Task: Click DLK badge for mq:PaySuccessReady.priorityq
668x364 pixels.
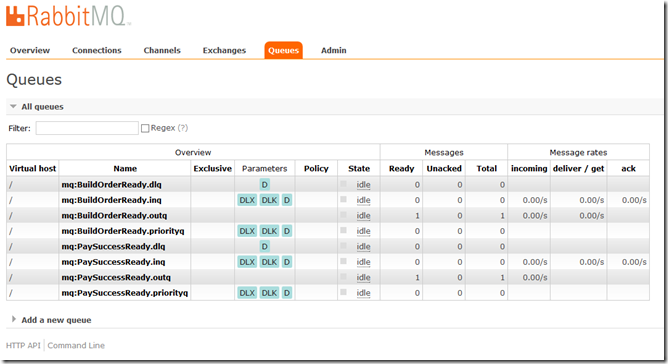Action: pos(269,293)
